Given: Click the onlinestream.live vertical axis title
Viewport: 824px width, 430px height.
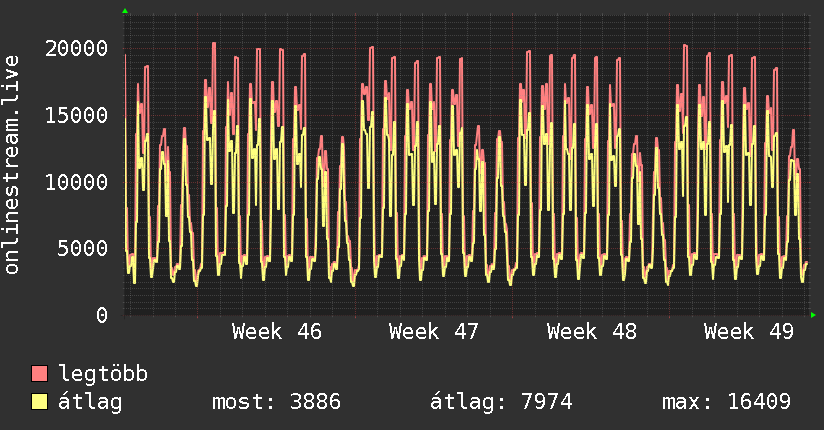Looking at the screenshot, I should [x=12, y=165].
